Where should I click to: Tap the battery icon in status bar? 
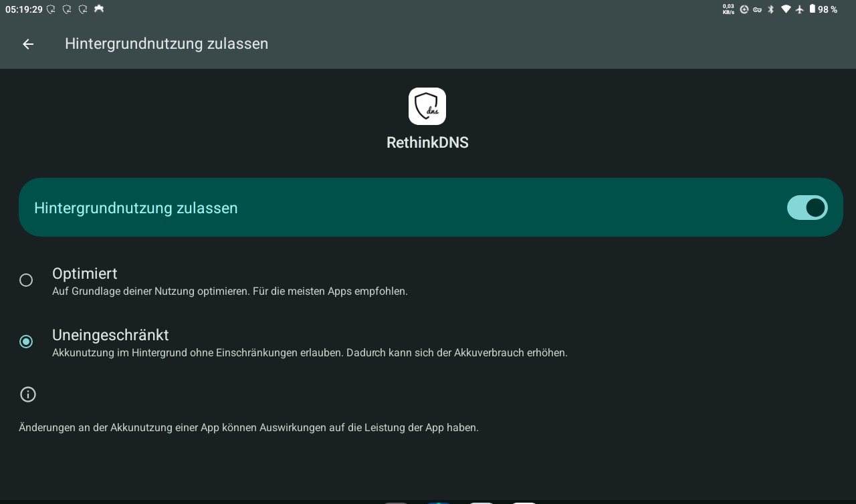(812, 9)
